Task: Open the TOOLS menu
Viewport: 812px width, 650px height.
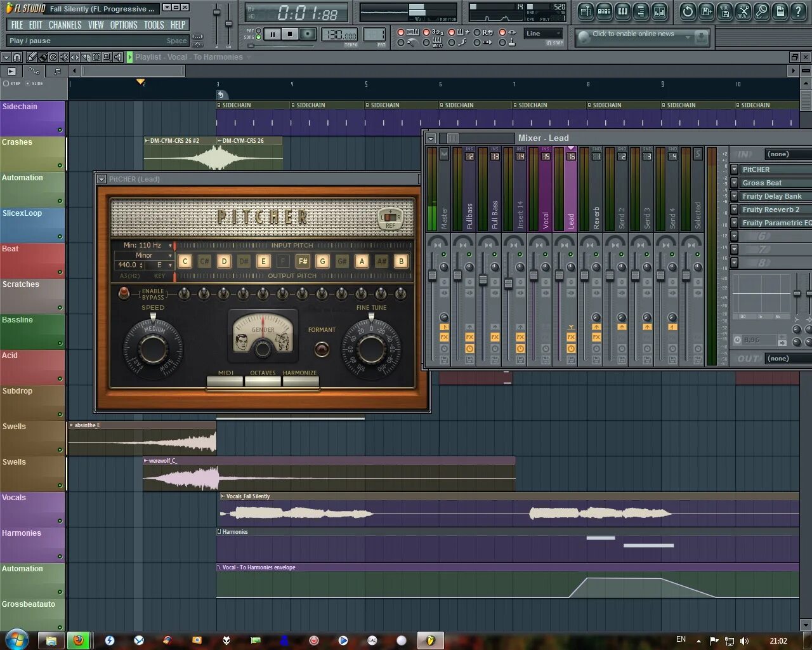Action: click(154, 25)
